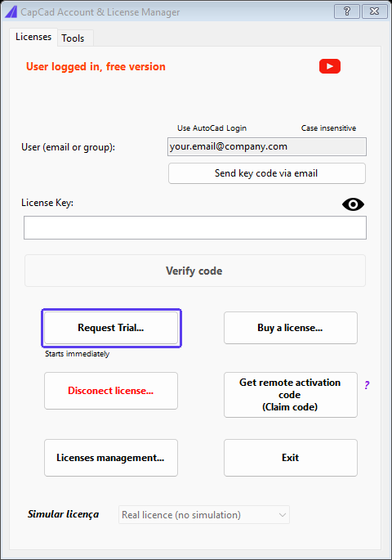Click the 'License Key:' label
Screen dimensions: 392x560
(47, 203)
